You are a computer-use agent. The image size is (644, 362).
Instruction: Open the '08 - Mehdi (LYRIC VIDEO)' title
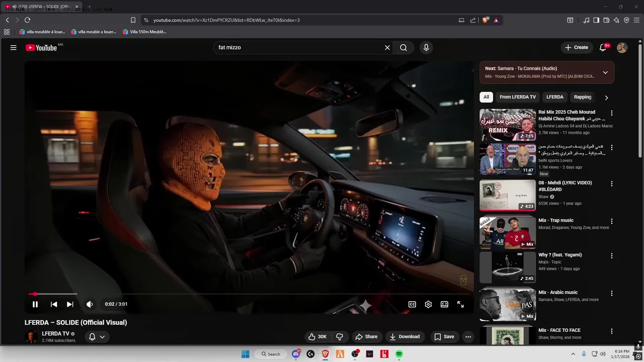click(x=565, y=186)
